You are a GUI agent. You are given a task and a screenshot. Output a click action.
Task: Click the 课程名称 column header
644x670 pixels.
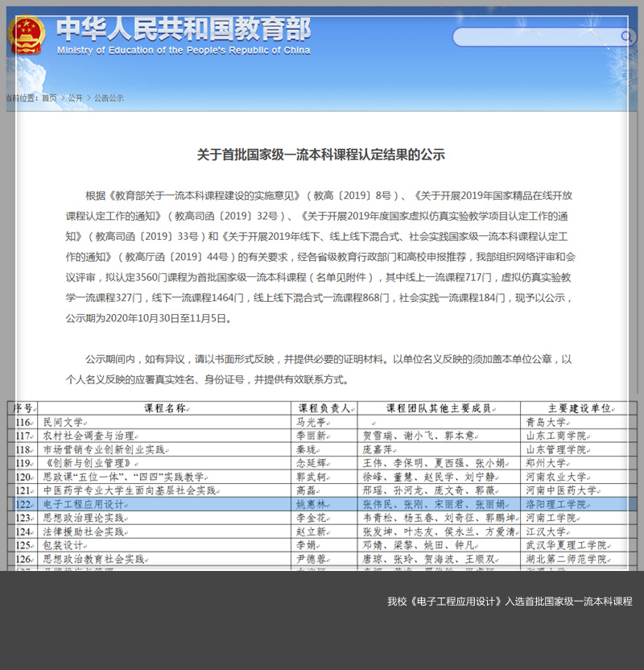click(x=165, y=408)
